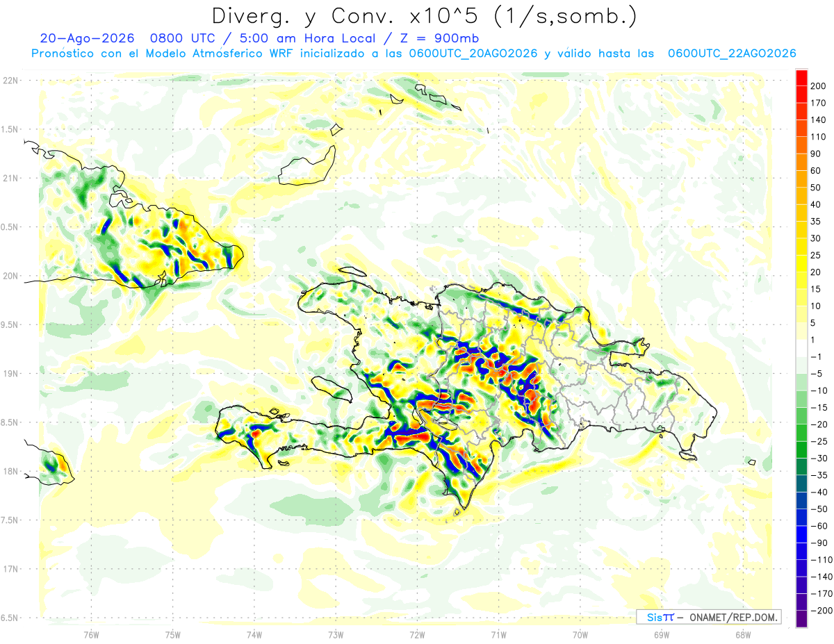The height and width of the screenshot is (644, 834).
Task: Click the '-1' color scale label
Action: coord(816,356)
